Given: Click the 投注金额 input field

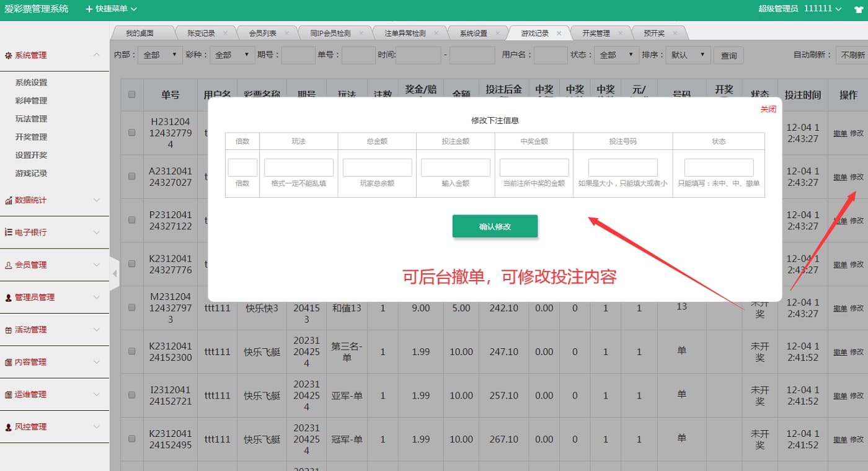Looking at the screenshot, I should pyautogui.click(x=455, y=167).
